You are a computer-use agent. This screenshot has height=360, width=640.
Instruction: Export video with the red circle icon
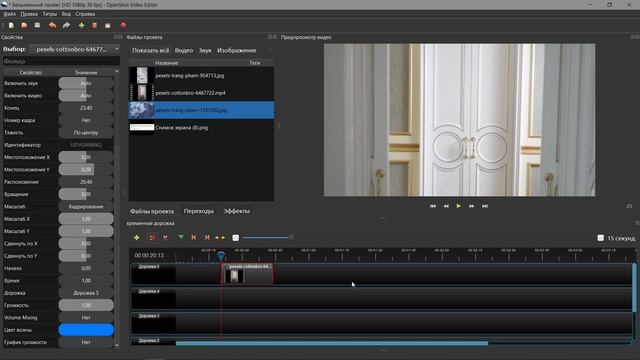pos(123,25)
